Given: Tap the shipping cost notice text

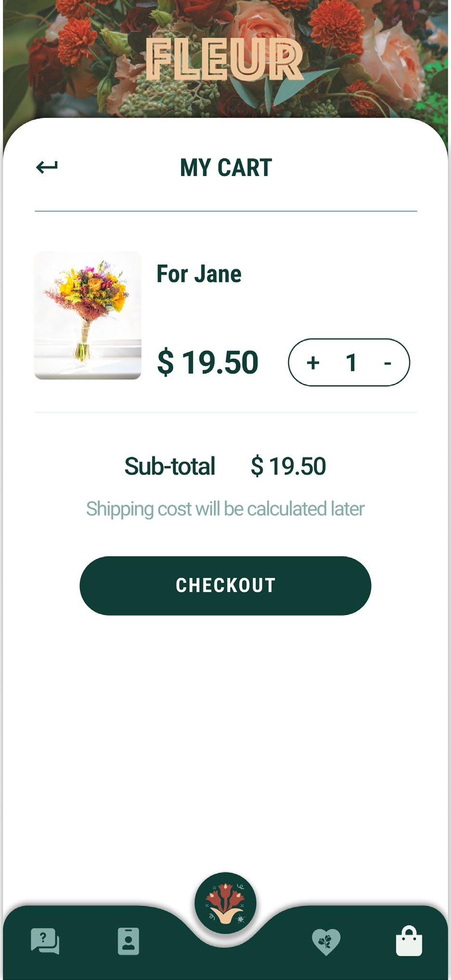Looking at the screenshot, I should (x=225, y=509).
